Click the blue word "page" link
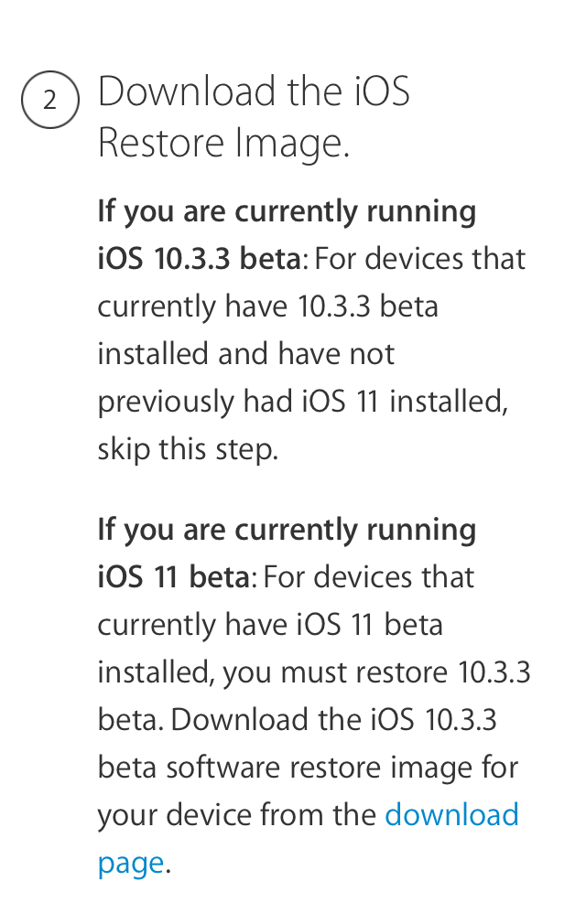586x924 pixels. (x=130, y=864)
